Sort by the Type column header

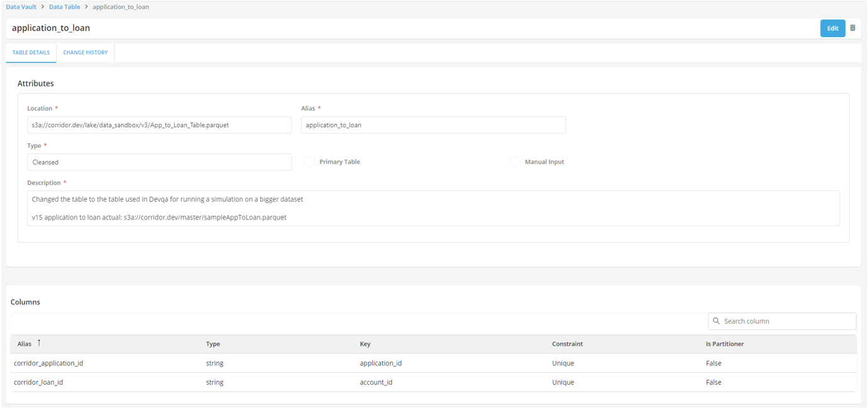[213, 345]
